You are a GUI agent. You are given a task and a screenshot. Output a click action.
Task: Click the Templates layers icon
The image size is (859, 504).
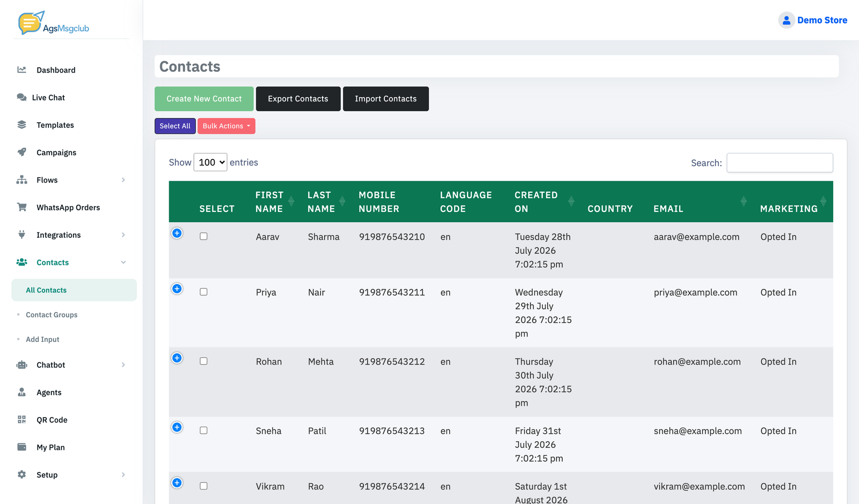pyautogui.click(x=21, y=125)
